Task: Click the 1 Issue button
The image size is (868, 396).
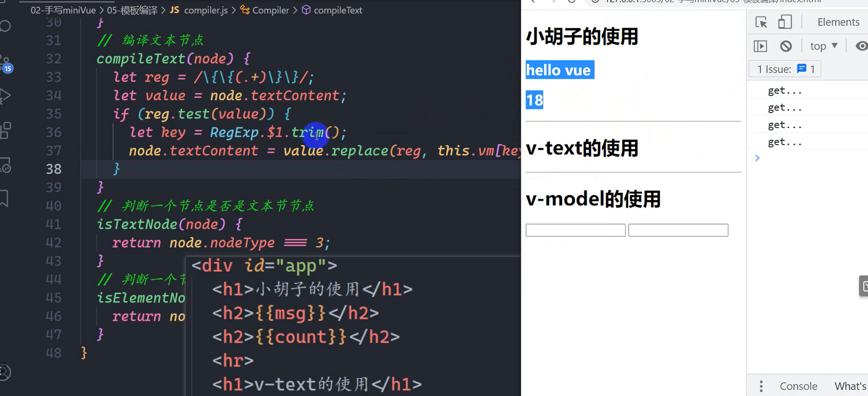Action: (x=784, y=69)
